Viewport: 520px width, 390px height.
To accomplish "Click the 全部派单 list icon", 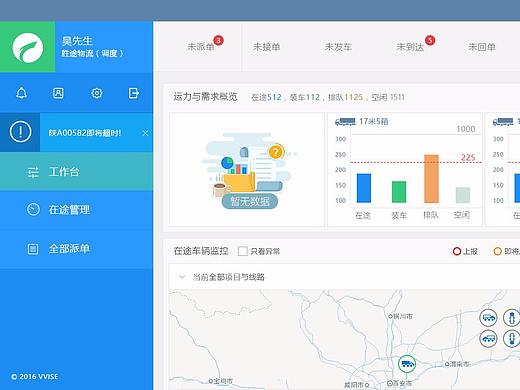I will click(x=33, y=249).
